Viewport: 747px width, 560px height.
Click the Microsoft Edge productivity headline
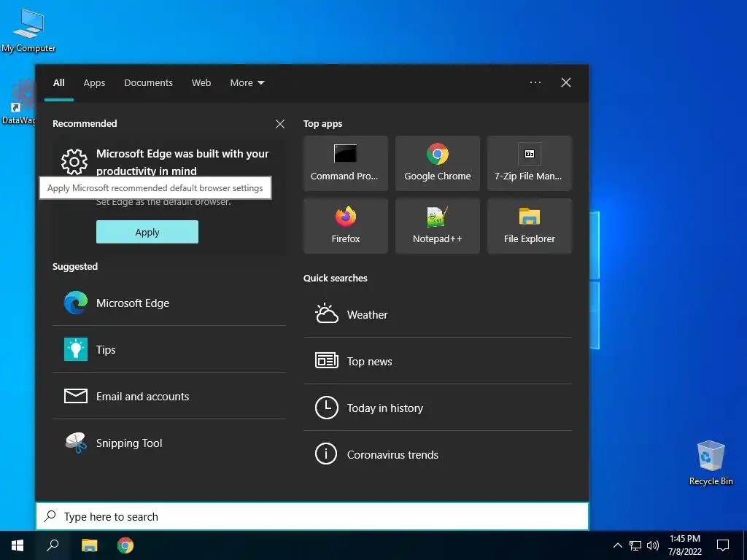point(182,162)
